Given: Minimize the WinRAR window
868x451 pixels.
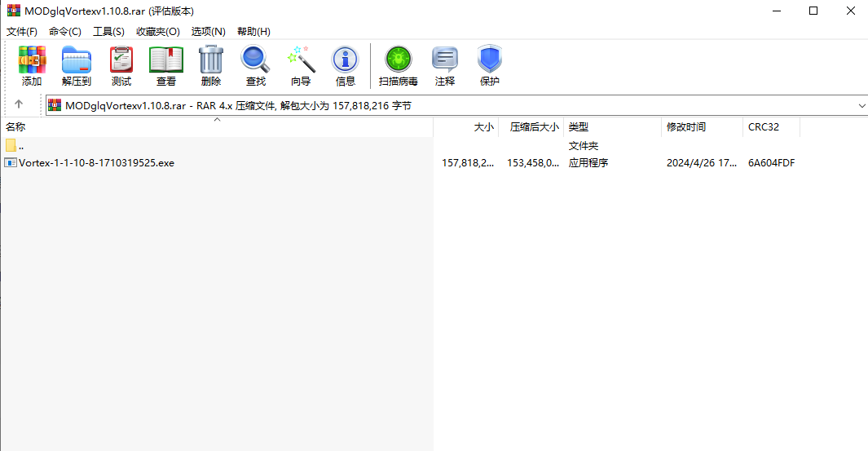Looking at the screenshot, I should pos(777,11).
